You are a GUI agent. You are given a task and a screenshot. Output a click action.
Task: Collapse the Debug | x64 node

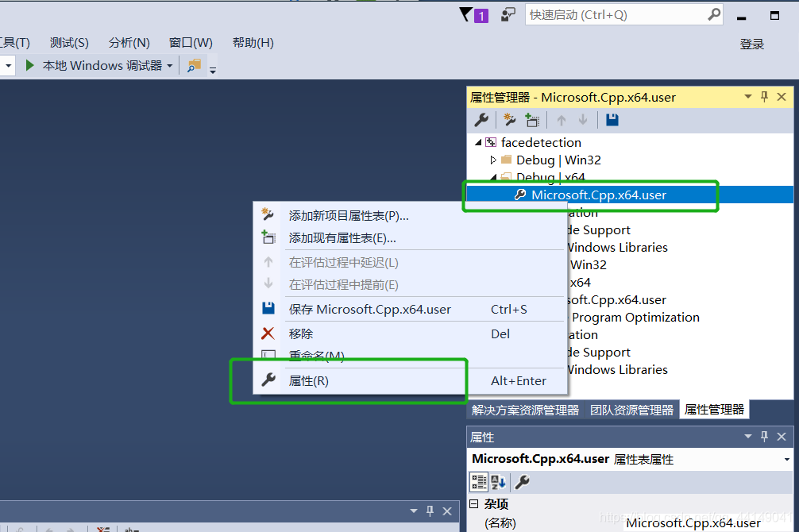(x=493, y=177)
